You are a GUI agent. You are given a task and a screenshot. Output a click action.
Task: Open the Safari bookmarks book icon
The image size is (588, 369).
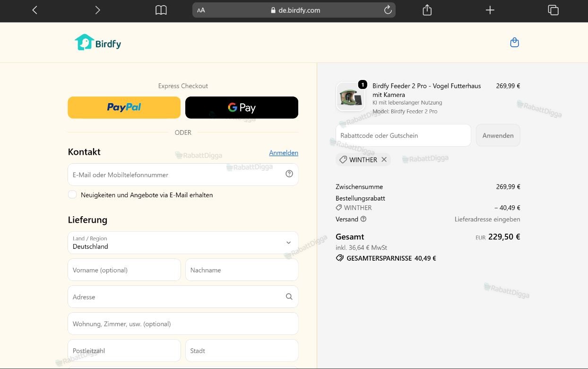(x=161, y=10)
